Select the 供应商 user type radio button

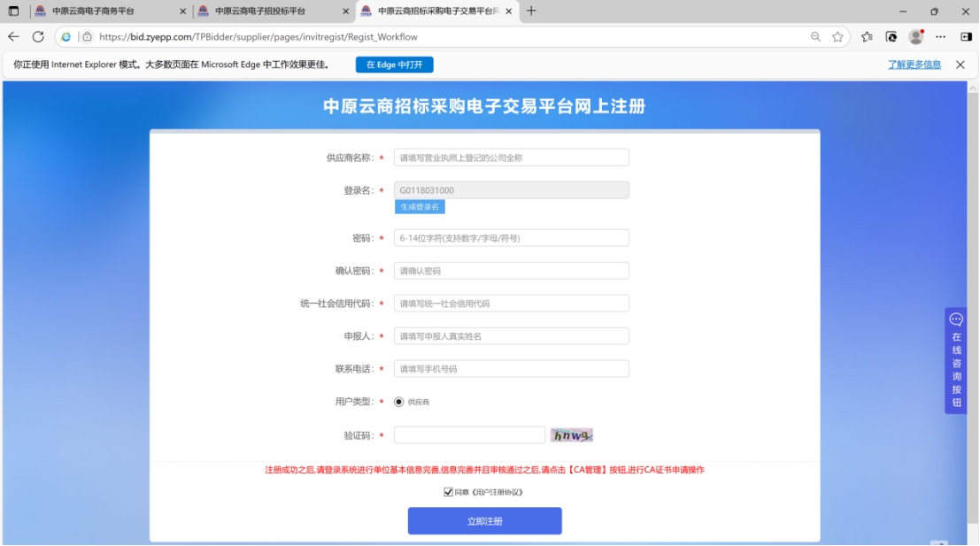point(398,402)
